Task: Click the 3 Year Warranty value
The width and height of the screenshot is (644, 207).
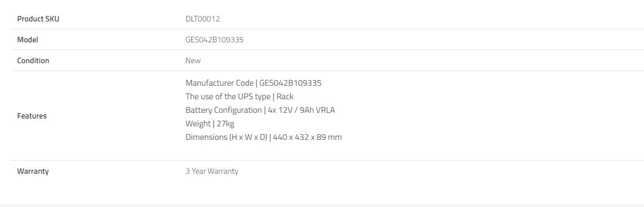Action: tap(212, 171)
